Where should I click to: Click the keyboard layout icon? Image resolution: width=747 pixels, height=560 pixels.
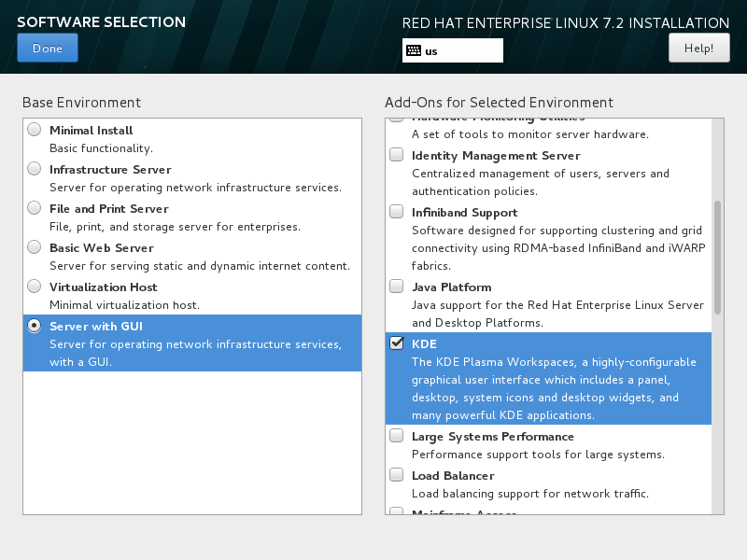pos(414,51)
